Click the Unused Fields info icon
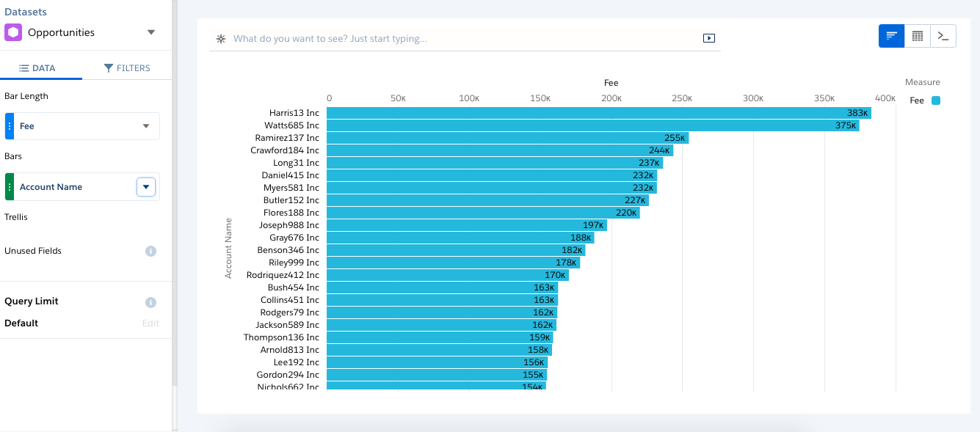 [x=150, y=251]
